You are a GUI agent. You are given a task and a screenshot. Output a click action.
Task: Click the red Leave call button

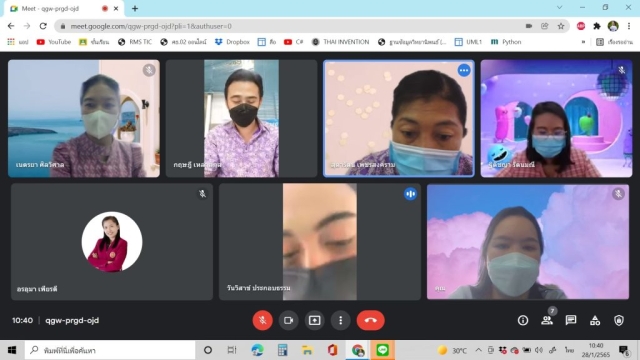(x=371, y=320)
